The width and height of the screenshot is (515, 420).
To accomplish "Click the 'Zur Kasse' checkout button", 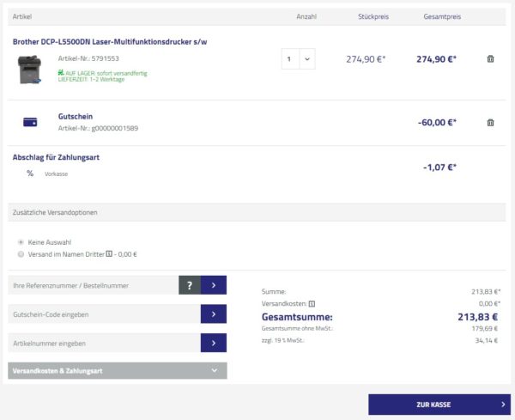I will [x=439, y=405].
